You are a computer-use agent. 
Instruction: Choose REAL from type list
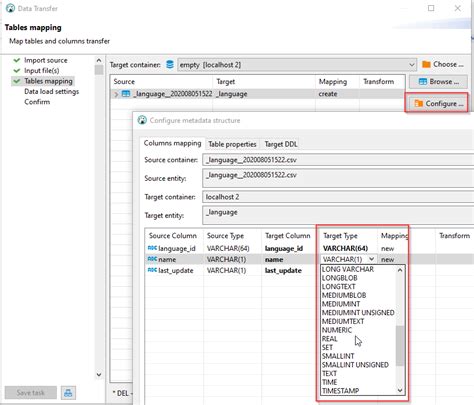(x=329, y=338)
